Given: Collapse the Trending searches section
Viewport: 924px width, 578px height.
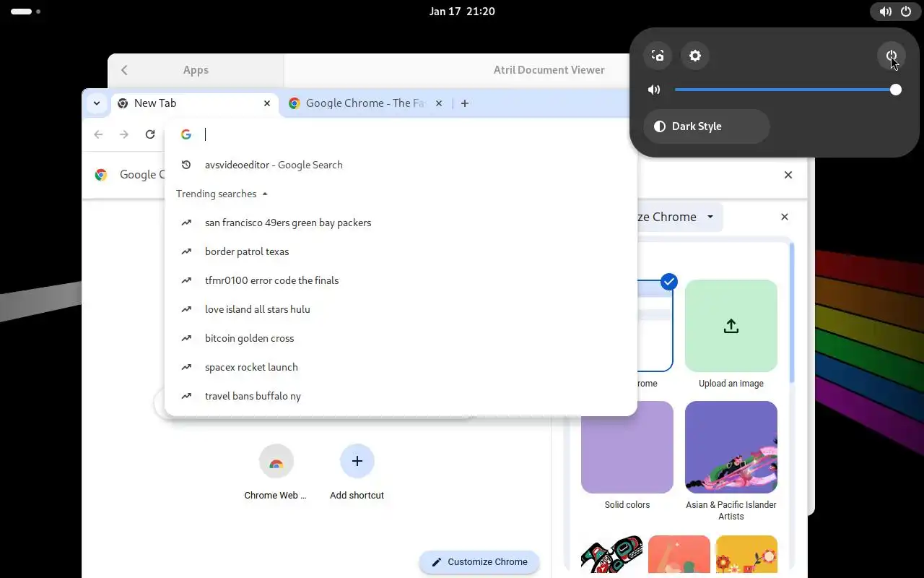Looking at the screenshot, I should (x=222, y=194).
